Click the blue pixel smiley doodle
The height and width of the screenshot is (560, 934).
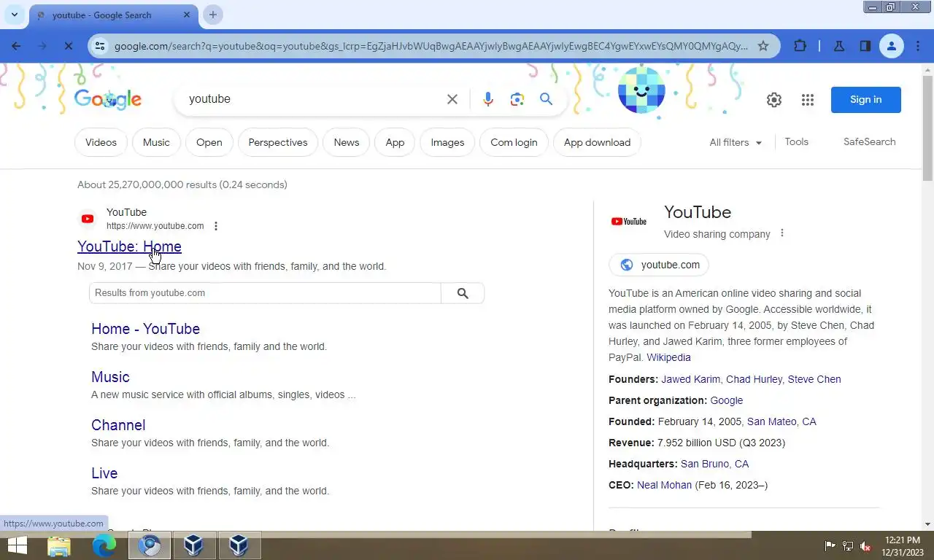coord(641,90)
